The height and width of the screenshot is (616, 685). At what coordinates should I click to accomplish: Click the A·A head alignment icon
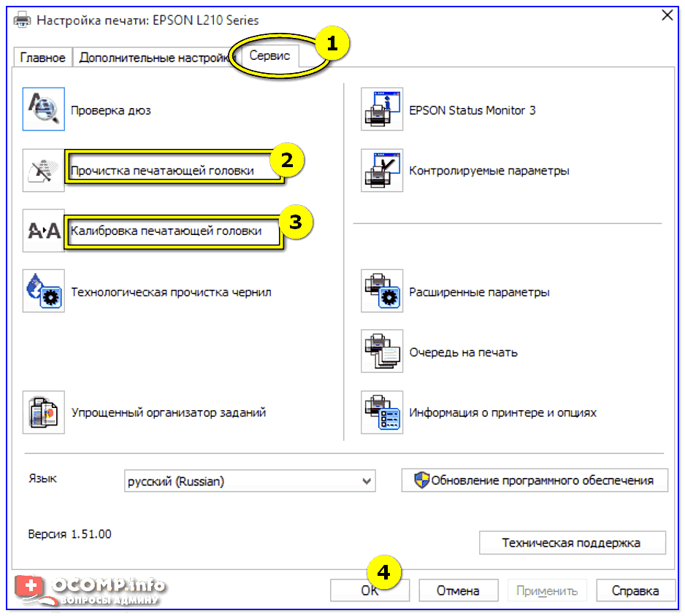pos(44,231)
